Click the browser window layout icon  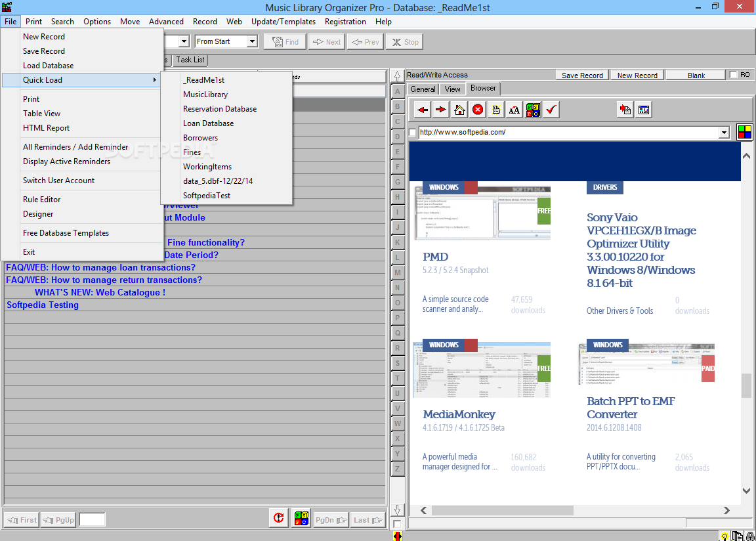tap(644, 110)
